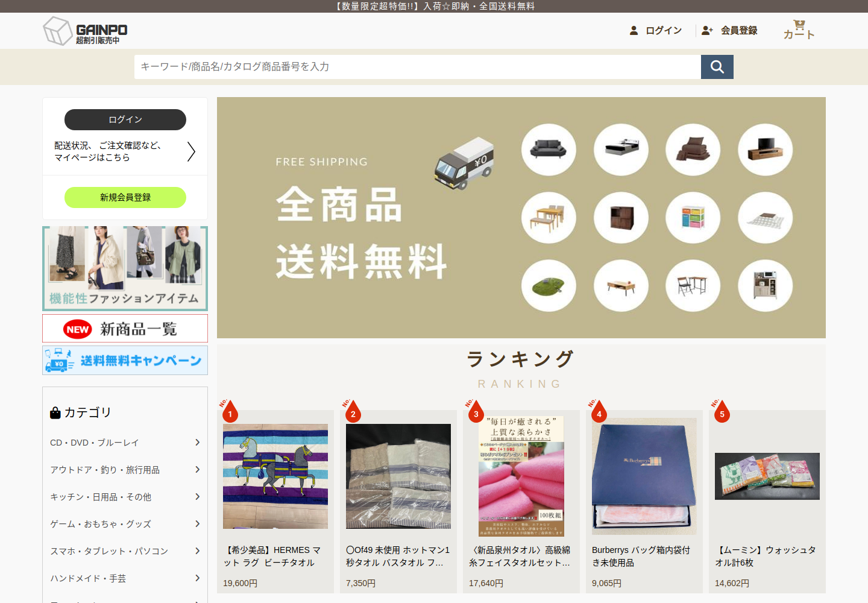Open the green rug circle icon
Screen dimensions: 868x603
point(549,286)
